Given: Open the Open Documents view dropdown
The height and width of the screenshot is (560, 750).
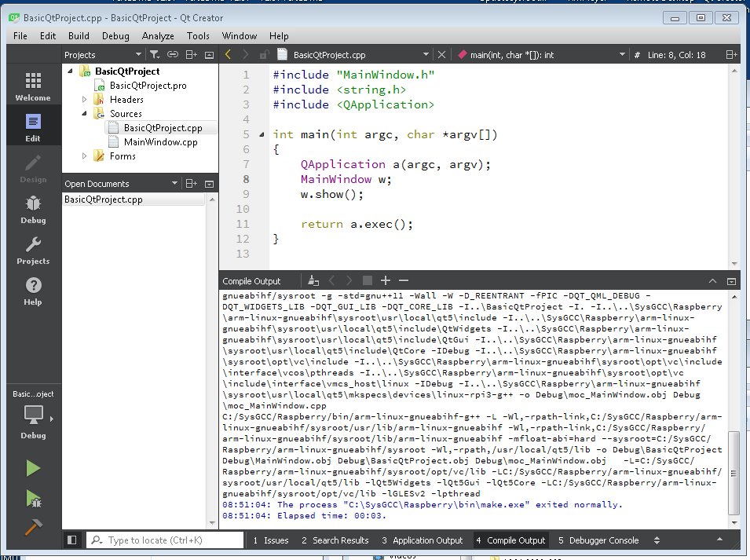Looking at the screenshot, I should pos(174,184).
